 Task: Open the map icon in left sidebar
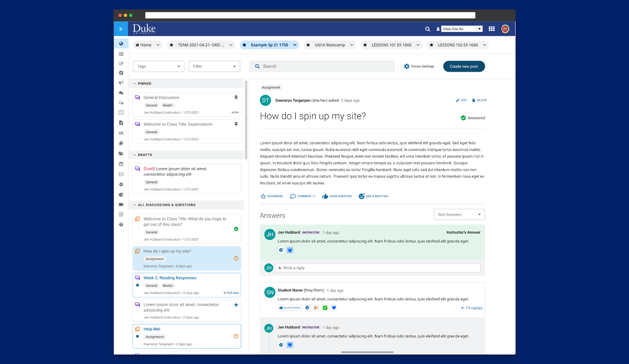(x=121, y=112)
